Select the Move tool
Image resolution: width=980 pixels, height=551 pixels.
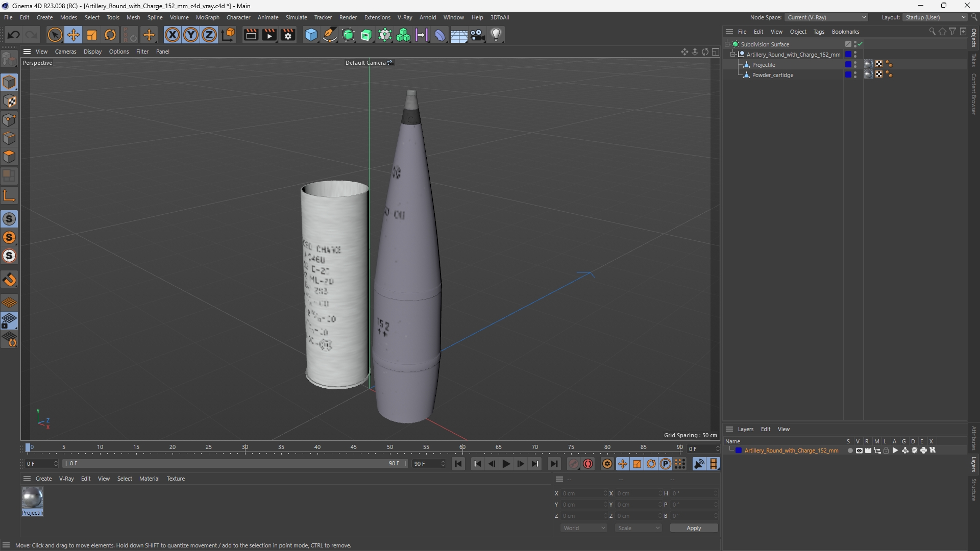(x=73, y=35)
